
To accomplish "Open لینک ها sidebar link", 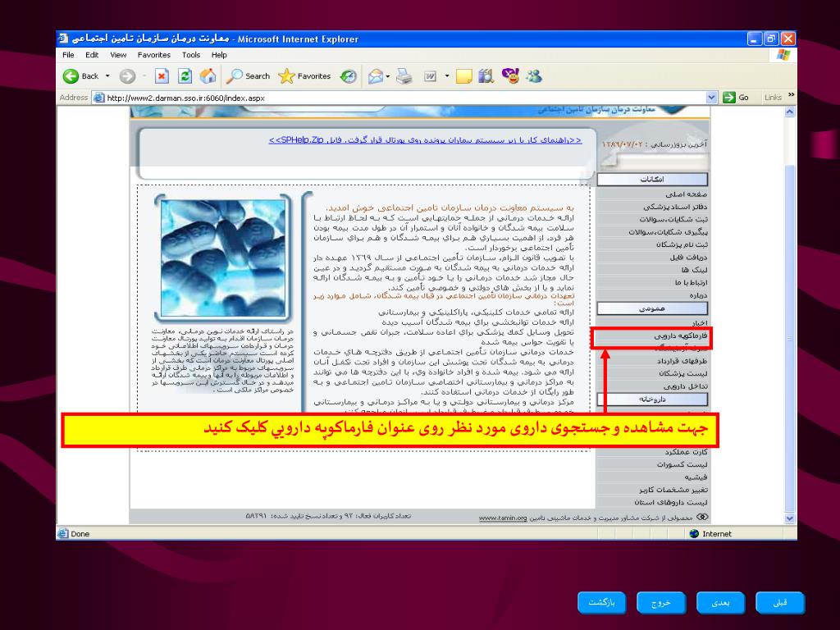I will tap(694, 270).
